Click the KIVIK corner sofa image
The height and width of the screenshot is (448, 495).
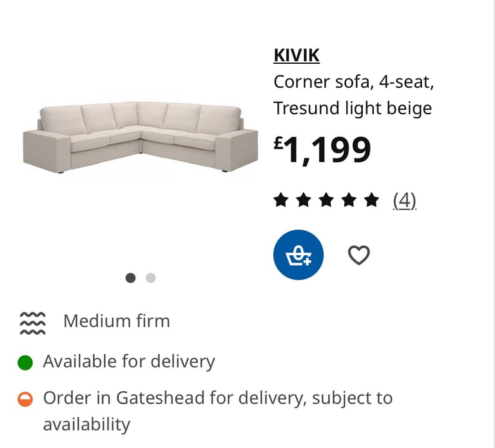point(141,137)
